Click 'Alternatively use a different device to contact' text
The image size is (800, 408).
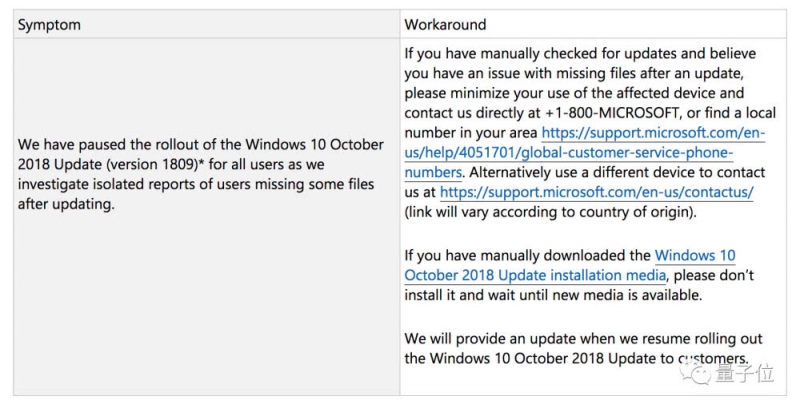click(617, 172)
